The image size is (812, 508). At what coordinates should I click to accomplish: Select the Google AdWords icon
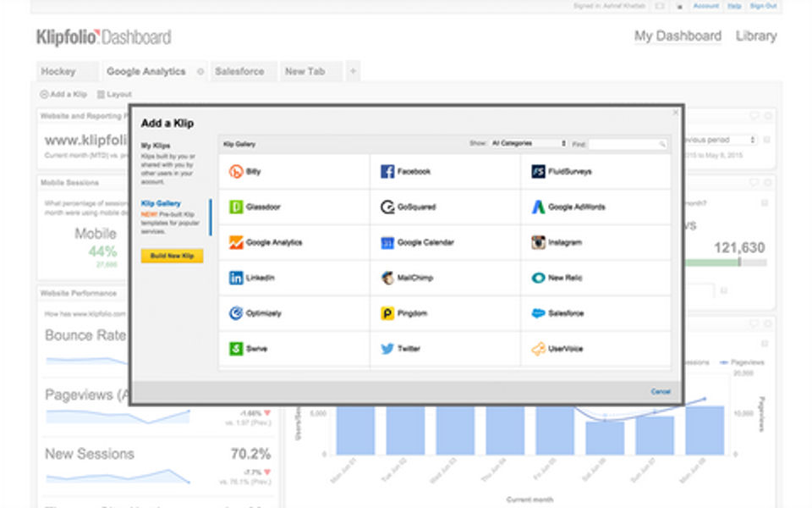click(539, 207)
